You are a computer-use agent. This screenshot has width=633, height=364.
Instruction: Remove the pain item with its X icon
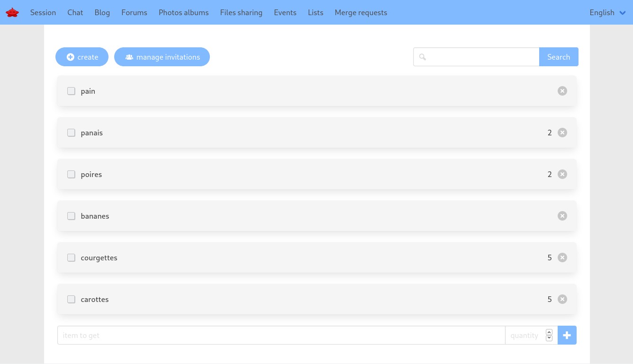pos(562,91)
